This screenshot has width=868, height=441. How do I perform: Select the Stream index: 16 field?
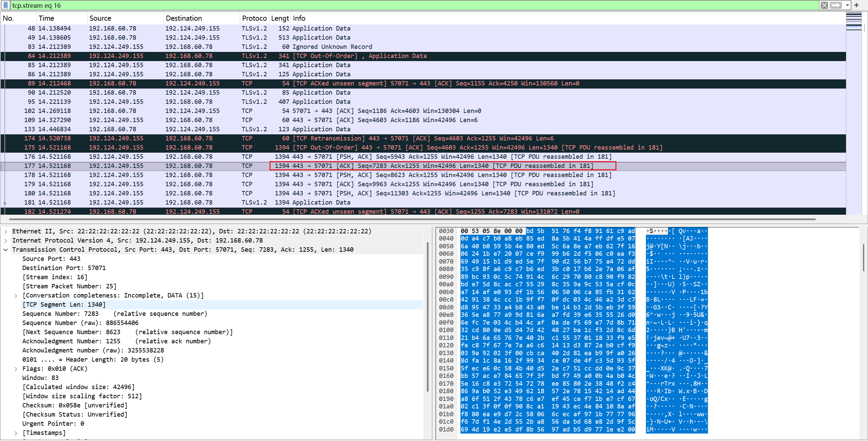55,277
